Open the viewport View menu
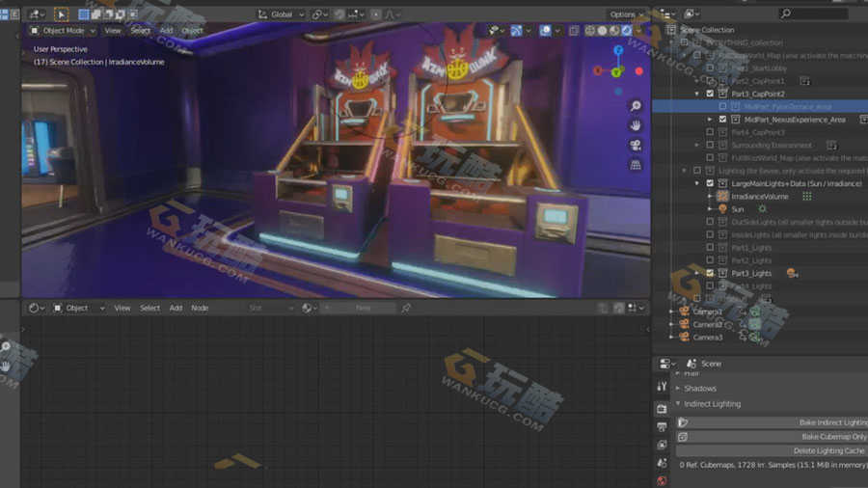 (113, 31)
